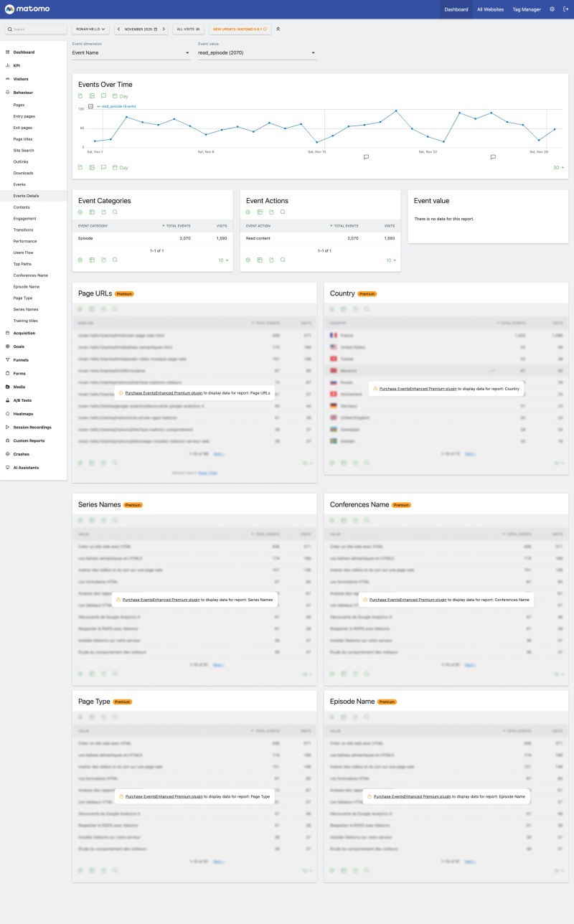
Task: Open the Event dimension dropdown showing Event Name
Action: pyautogui.click(x=129, y=52)
